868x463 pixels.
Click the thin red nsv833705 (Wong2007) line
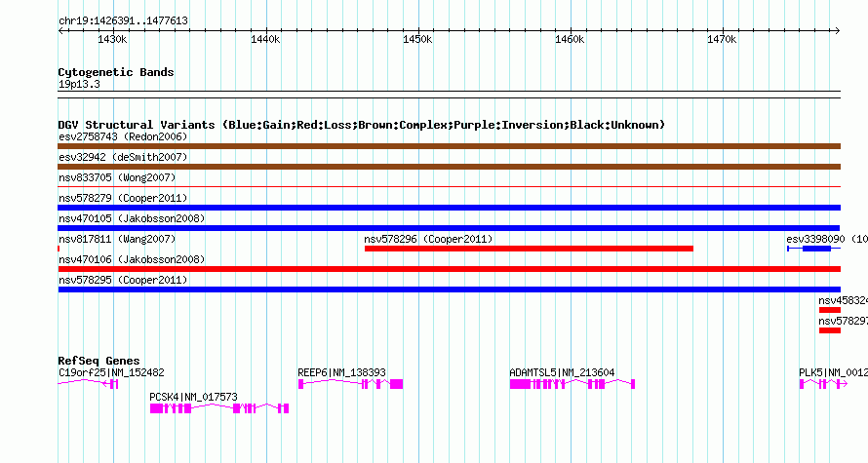click(x=449, y=187)
